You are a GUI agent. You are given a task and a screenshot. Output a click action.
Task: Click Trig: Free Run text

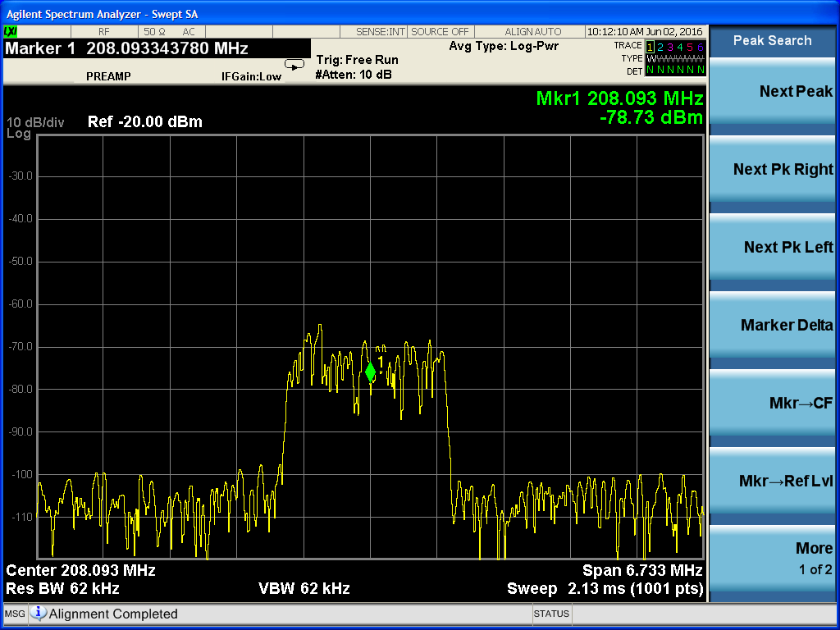click(x=358, y=60)
